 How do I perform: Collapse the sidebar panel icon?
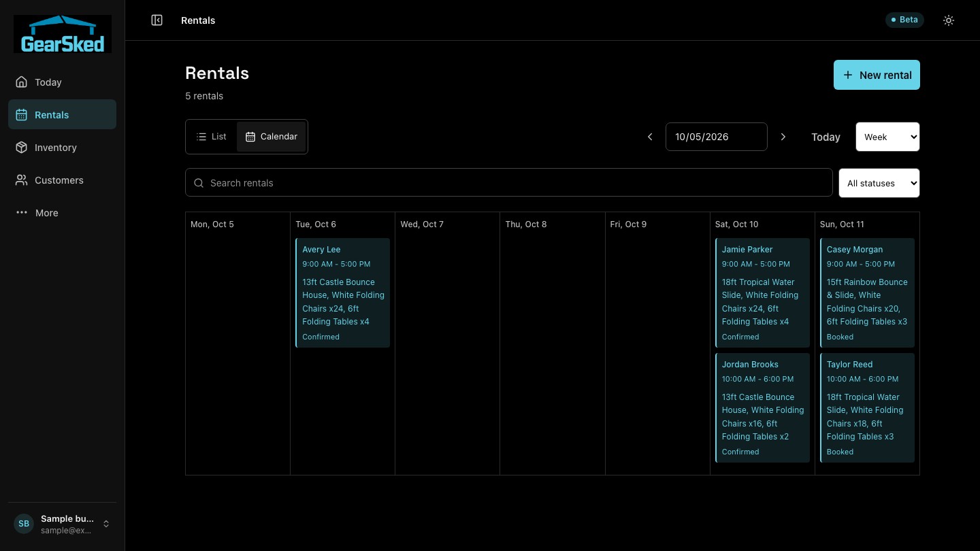pos(157,20)
